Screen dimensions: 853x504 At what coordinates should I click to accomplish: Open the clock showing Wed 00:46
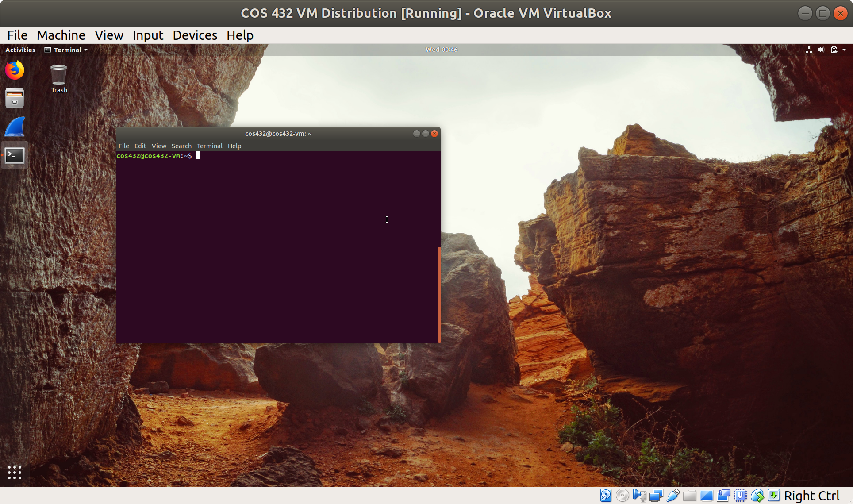coord(442,50)
